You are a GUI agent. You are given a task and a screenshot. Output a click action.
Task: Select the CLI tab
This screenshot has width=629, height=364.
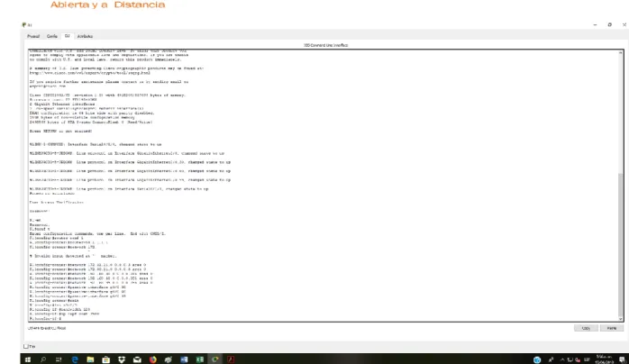click(x=67, y=36)
